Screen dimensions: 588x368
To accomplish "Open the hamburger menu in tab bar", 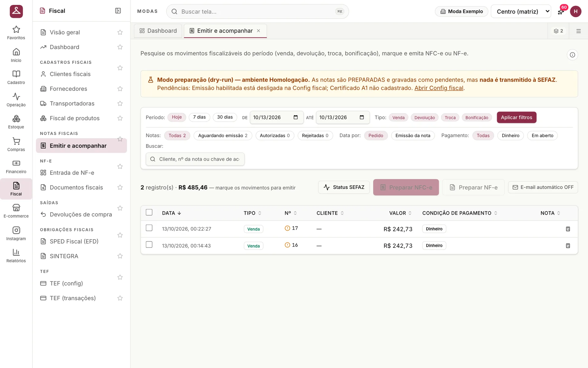I will [578, 31].
